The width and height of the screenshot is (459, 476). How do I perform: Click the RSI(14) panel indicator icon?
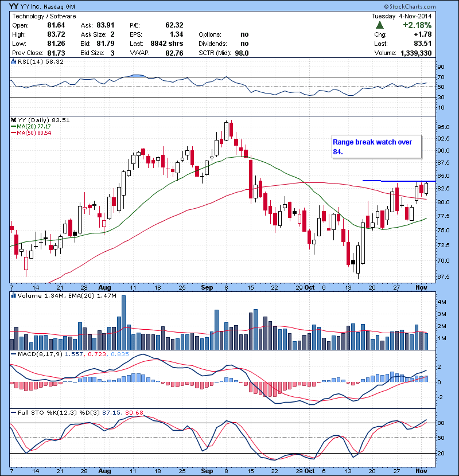[13, 61]
